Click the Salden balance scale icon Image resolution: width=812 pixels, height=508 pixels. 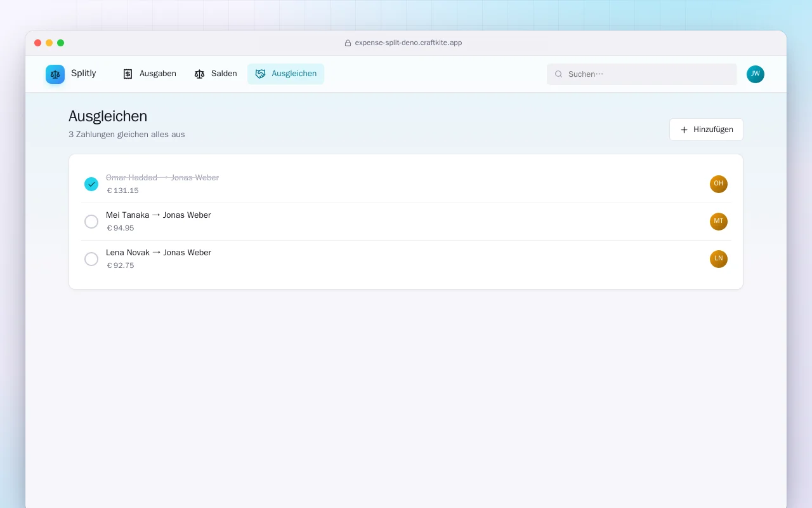point(199,74)
